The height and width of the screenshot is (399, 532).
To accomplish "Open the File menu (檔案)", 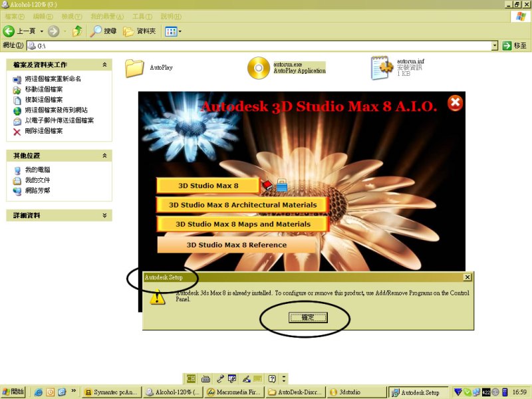I will click(15, 16).
